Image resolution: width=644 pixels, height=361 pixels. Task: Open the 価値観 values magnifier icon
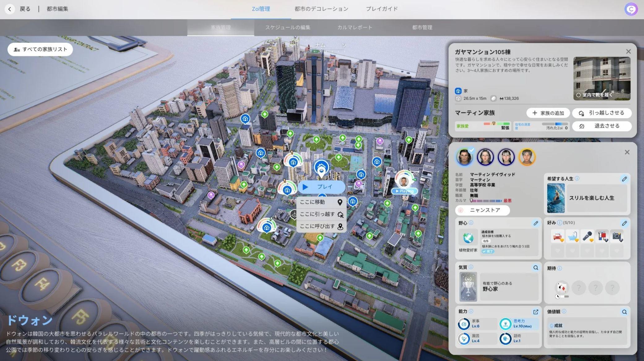click(624, 312)
